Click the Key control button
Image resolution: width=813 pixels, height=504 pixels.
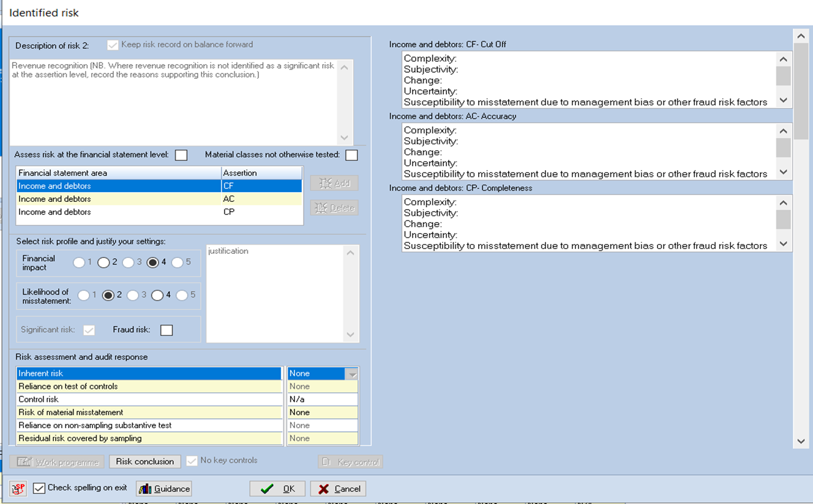tap(350, 462)
